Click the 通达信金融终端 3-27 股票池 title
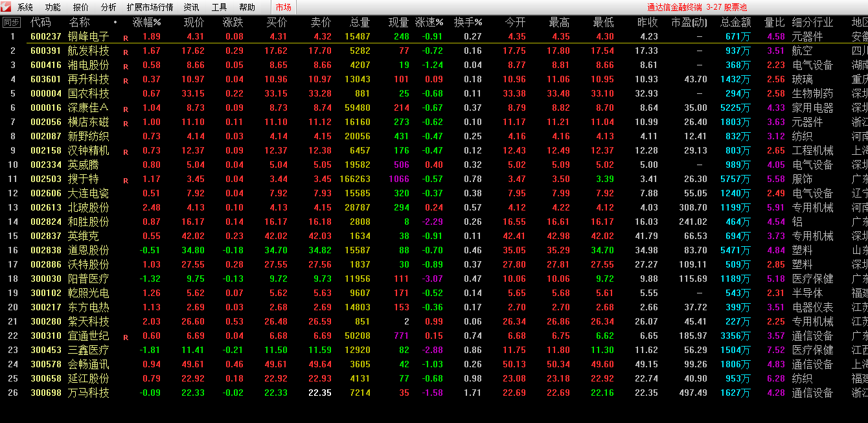Image resolution: width=868 pixels, height=423 pixels. coord(697,7)
